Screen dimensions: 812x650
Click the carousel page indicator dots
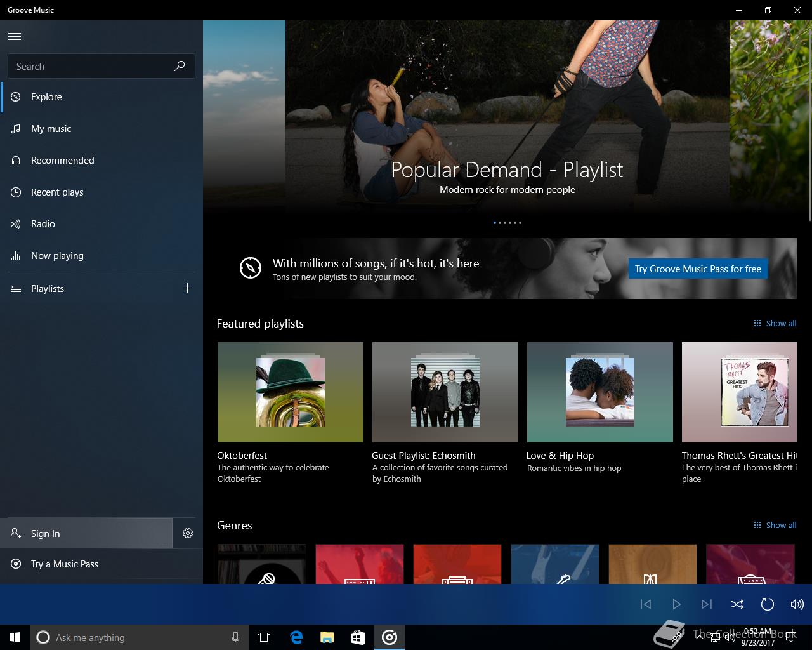click(507, 223)
